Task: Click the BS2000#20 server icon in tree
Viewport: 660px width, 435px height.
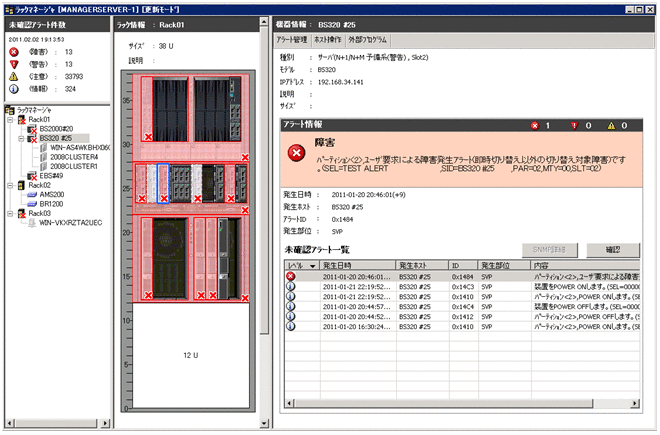Action: (33, 130)
